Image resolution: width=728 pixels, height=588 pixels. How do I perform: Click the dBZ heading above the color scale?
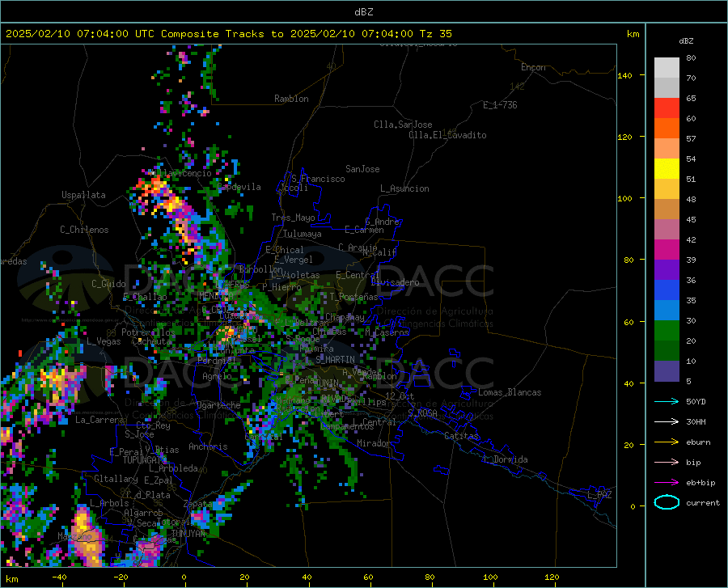[x=686, y=40]
